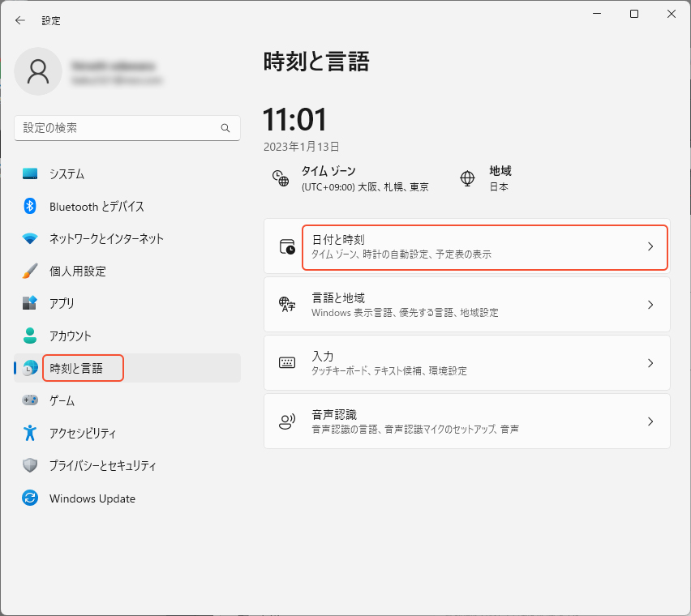Image resolution: width=691 pixels, height=616 pixels.
Task: Open 音声認識 via right chevron
Action: 650,421
